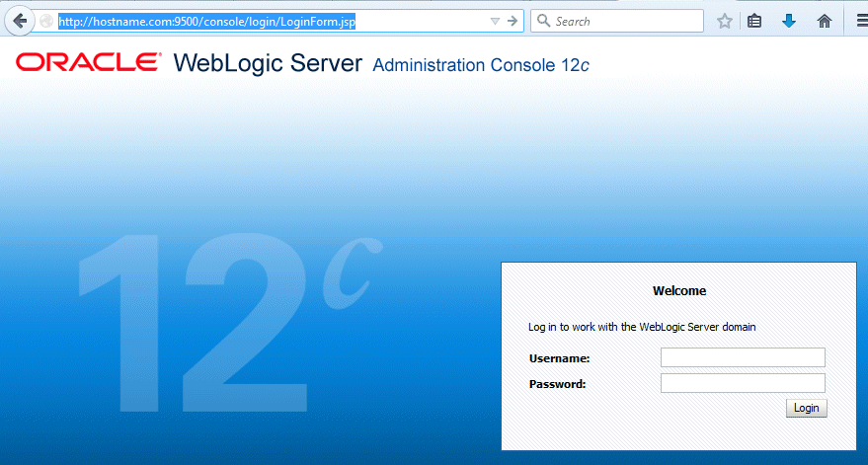Click the Password input field
Viewport: 868px width, 465px height.
(743, 383)
